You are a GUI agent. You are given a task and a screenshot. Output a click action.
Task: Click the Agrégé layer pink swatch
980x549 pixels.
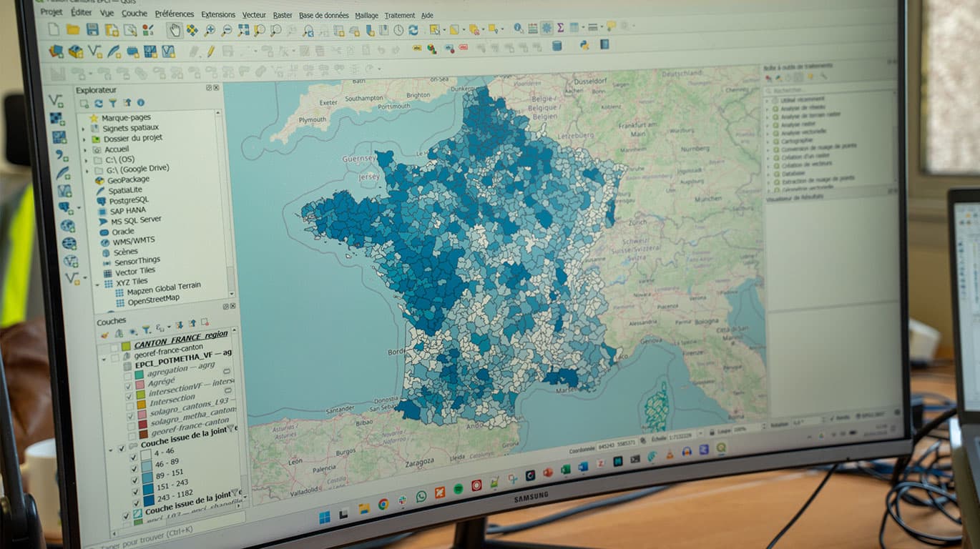[140, 386]
